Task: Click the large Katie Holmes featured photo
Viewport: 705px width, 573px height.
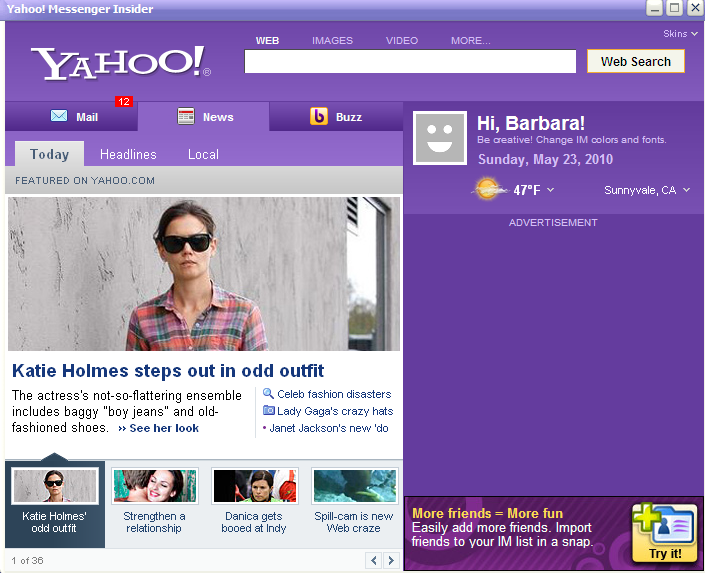Action: click(x=204, y=274)
